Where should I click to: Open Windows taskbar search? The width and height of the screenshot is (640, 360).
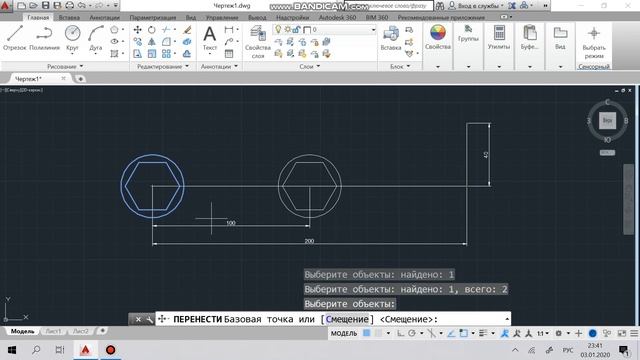coord(36,350)
